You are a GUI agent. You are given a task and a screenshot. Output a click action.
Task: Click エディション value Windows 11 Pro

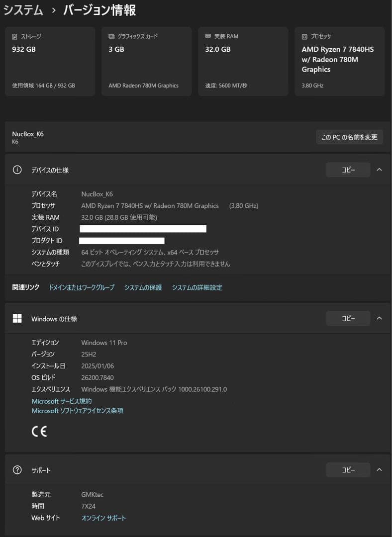tap(104, 343)
